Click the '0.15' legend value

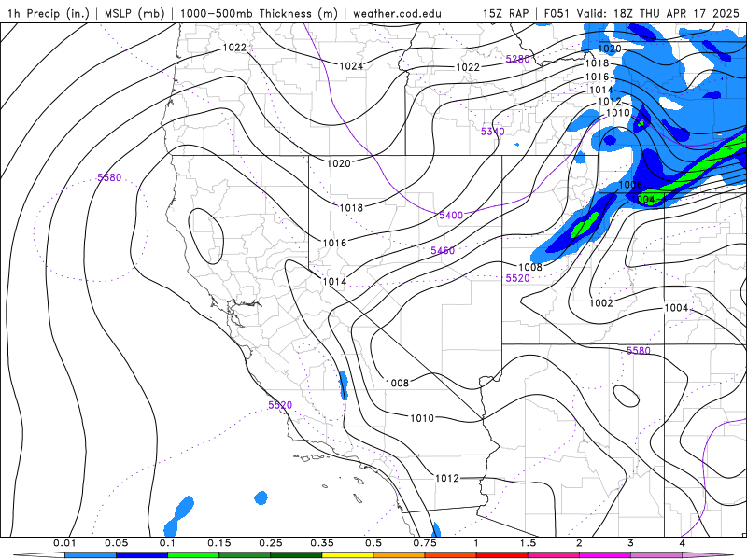219,543
